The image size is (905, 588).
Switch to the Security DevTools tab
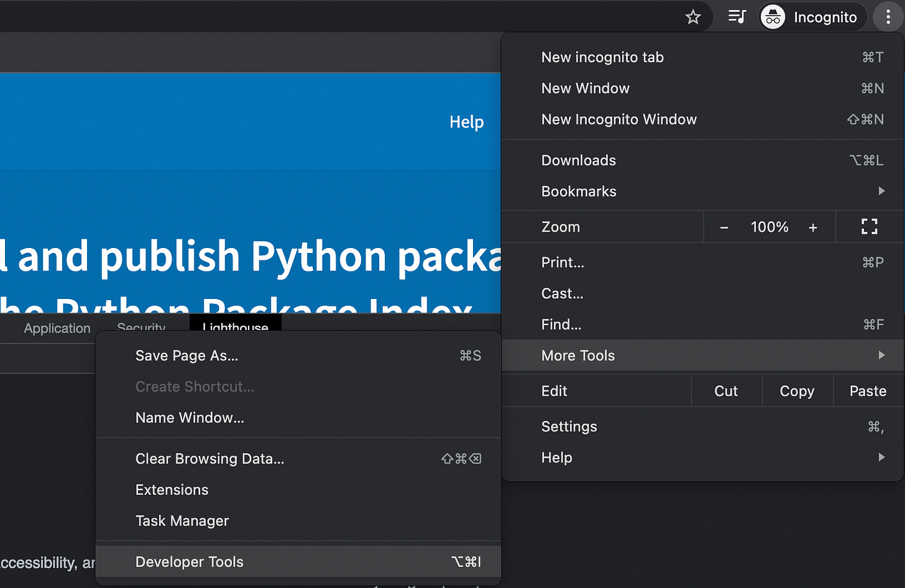pos(141,326)
